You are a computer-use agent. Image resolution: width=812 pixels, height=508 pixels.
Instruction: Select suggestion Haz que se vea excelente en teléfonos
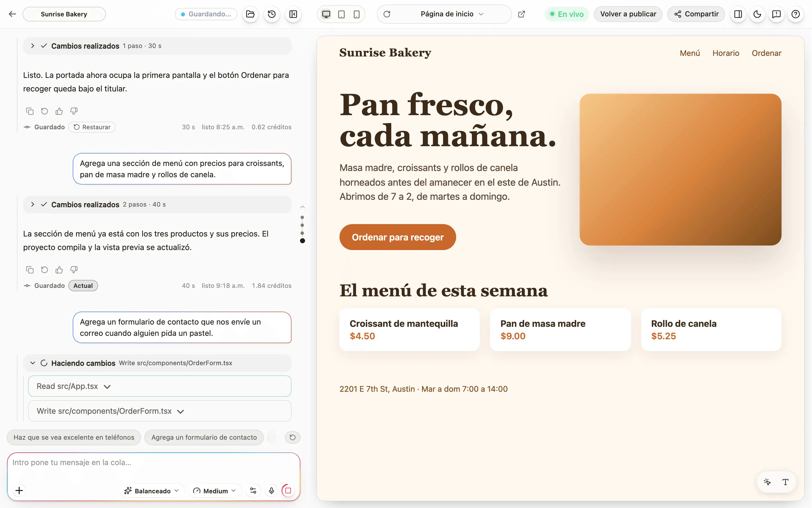tap(74, 437)
